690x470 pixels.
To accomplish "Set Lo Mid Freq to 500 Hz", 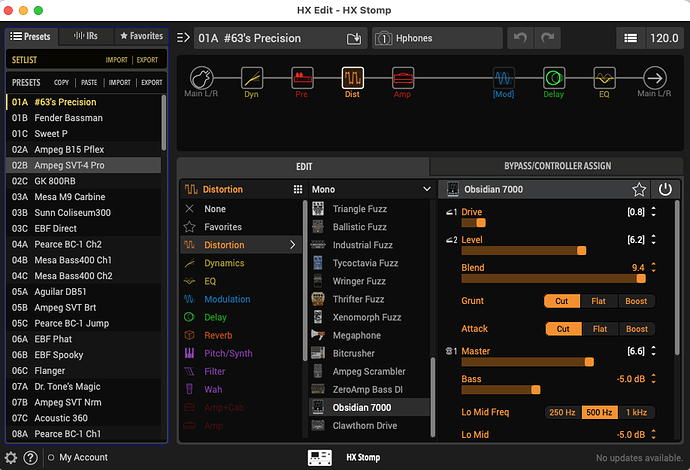I will (599, 412).
